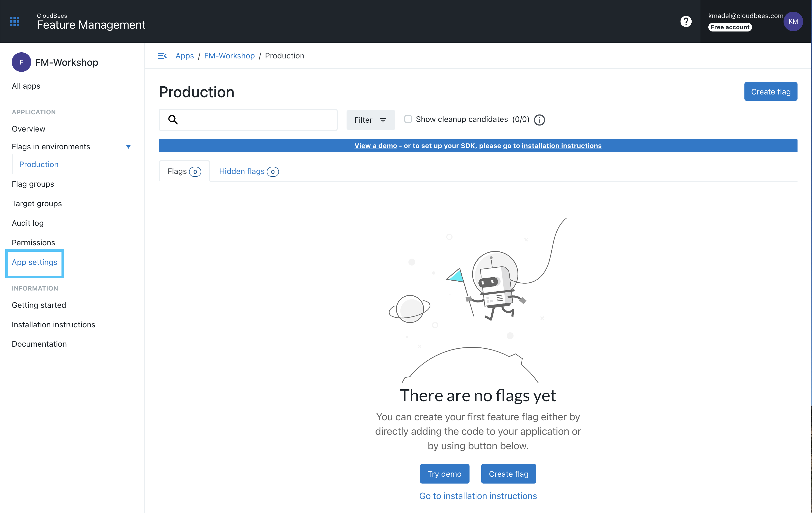Click the user profile avatar KM icon

(794, 21)
